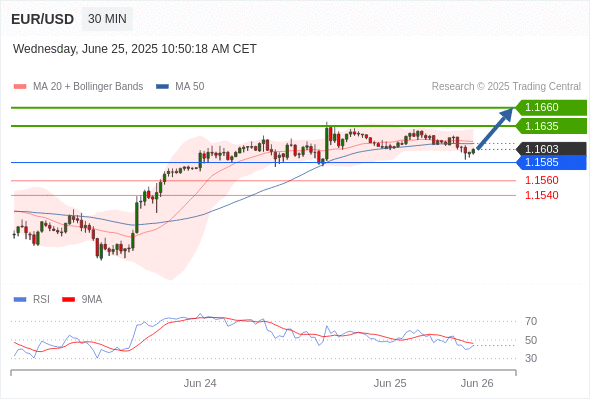Click the blue RSI legend swatch
The width and height of the screenshot is (590, 400).
point(20,300)
